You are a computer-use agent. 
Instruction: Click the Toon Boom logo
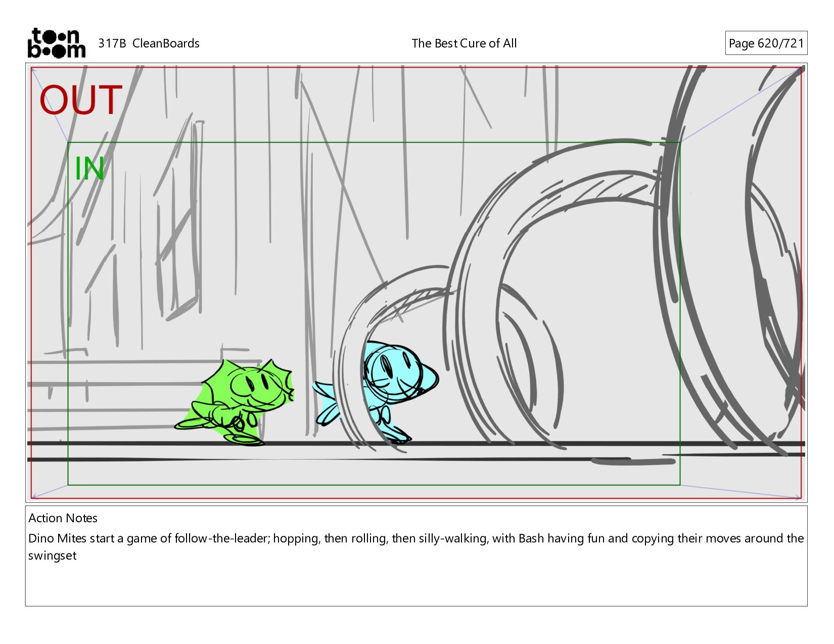[56, 43]
